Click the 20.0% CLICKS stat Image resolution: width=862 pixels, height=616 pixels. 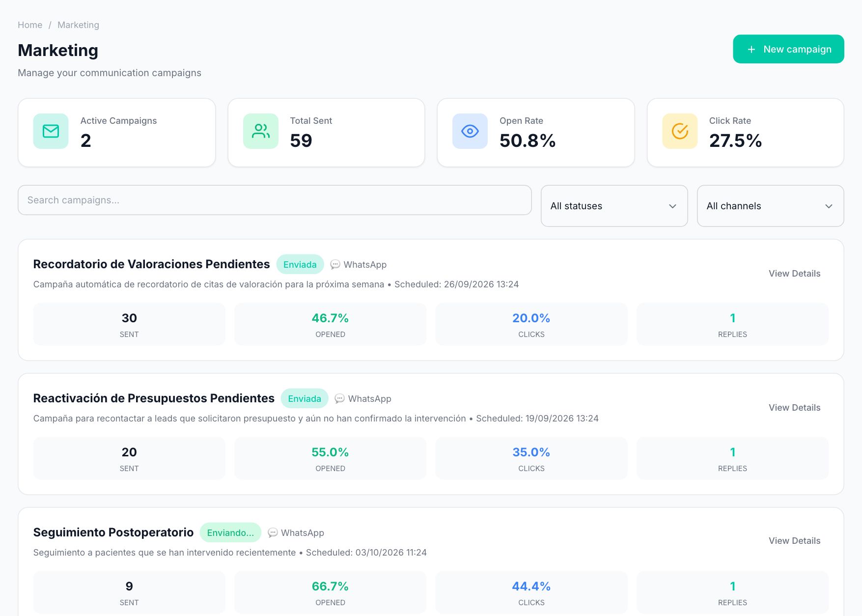coord(531,324)
